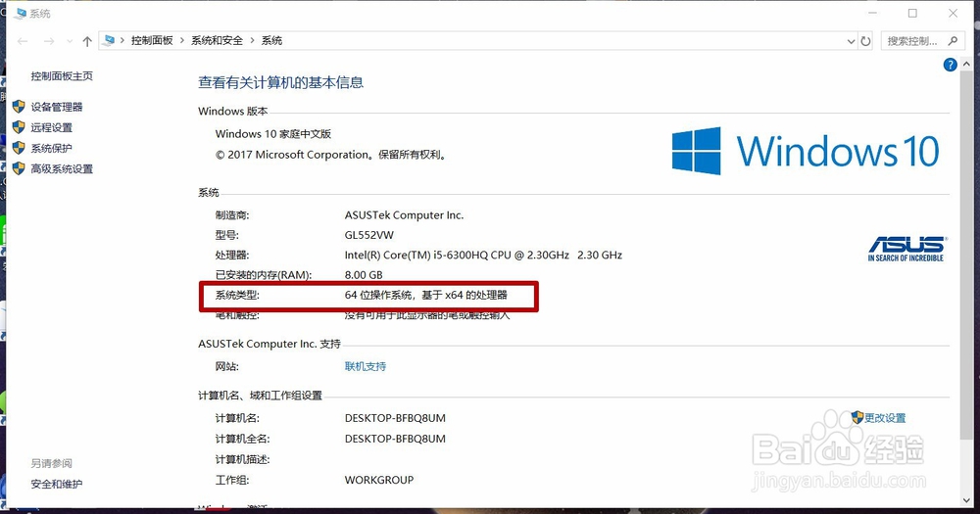Click the system window title icon

coord(22,13)
